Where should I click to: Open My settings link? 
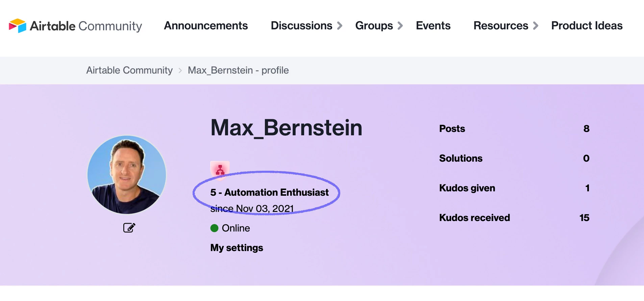pyautogui.click(x=237, y=248)
